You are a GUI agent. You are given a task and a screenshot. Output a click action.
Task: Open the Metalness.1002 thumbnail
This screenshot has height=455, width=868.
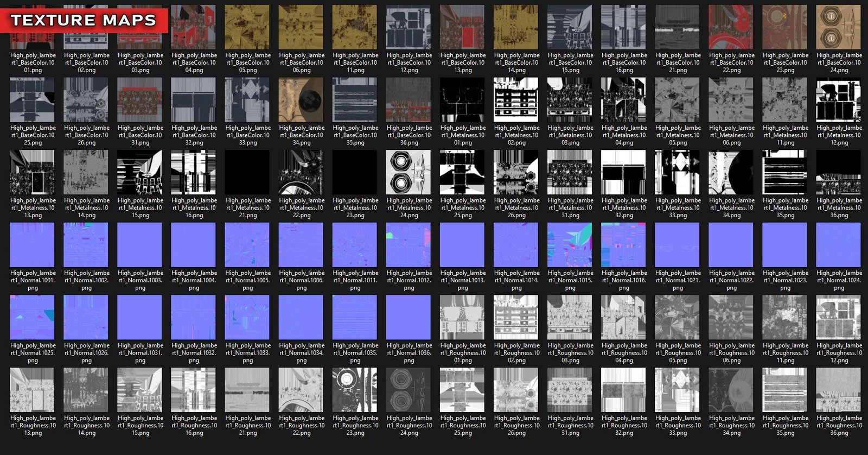click(x=516, y=100)
